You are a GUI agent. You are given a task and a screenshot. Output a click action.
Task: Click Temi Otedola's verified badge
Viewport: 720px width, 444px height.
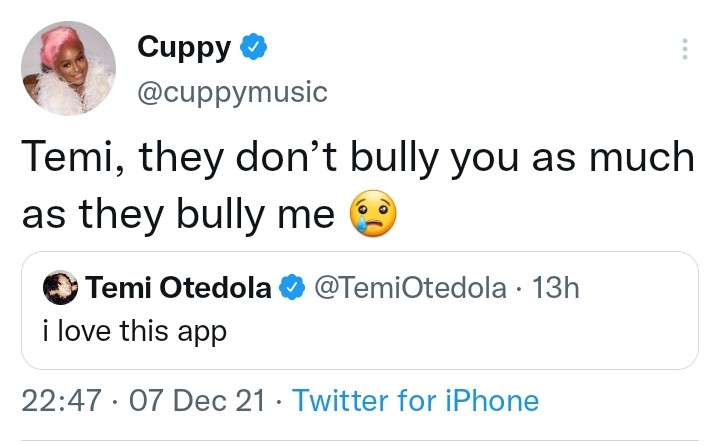[x=292, y=289]
